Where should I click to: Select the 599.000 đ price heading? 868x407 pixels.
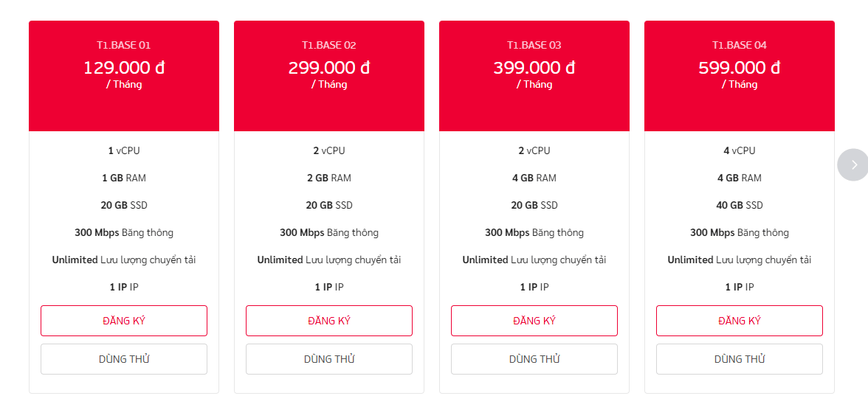(x=739, y=68)
